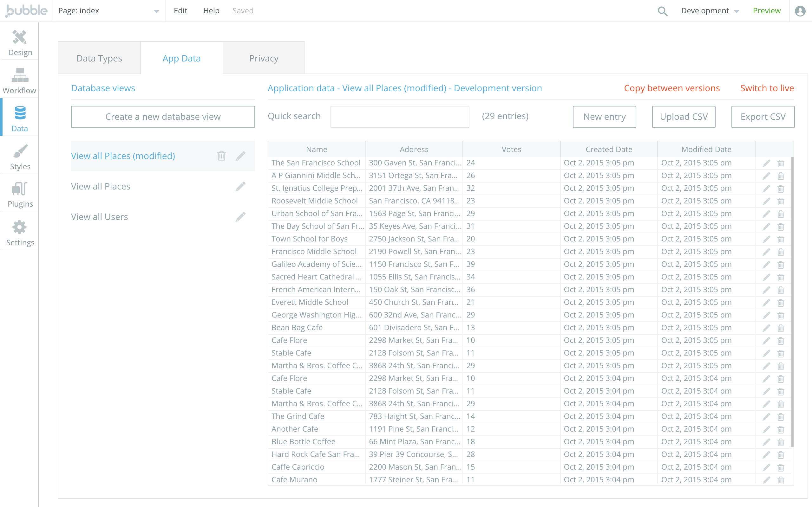Click the search magnifier icon in top bar

(x=662, y=11)
